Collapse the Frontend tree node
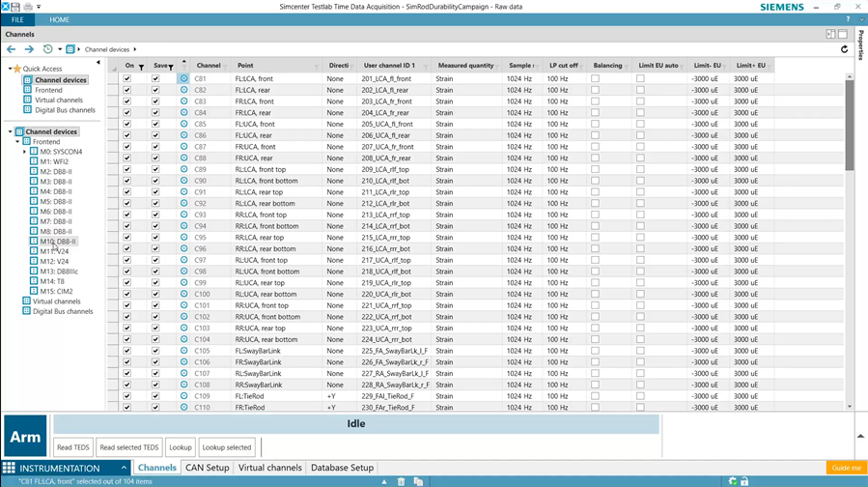 [x=17, y=142]
